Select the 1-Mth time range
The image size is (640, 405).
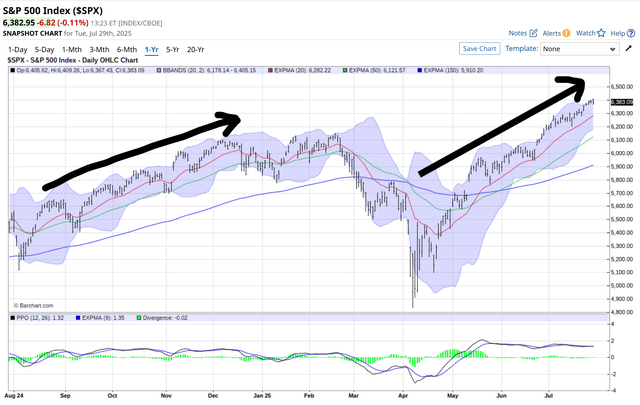72,49
